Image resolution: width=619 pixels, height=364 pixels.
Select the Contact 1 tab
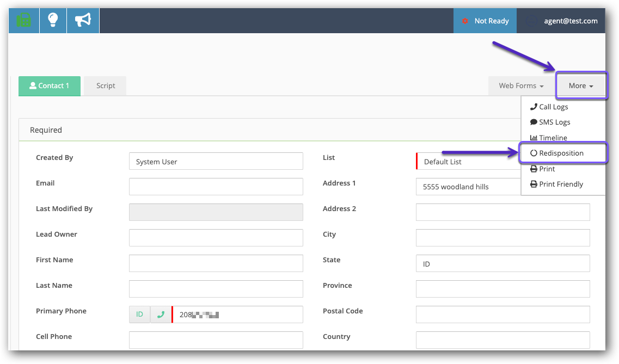click(x=50, y=86)
